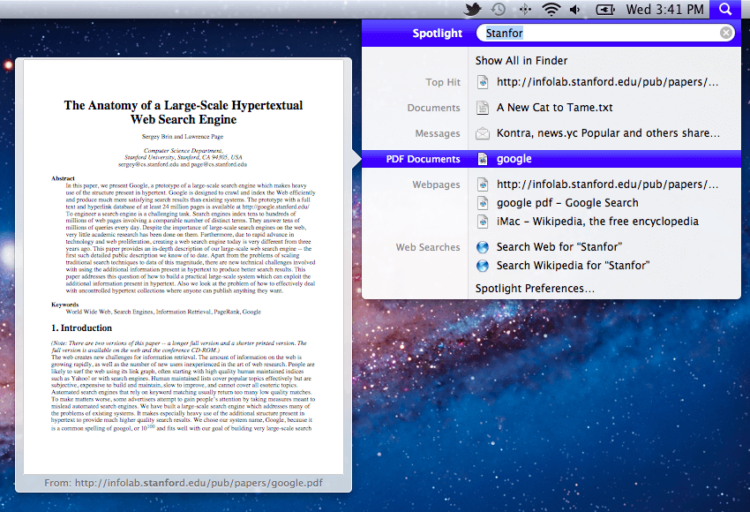Click the globe icon for Search Web
Viewport: 750px width, 512px height.
pyautogui.click(x=483, y=247)
